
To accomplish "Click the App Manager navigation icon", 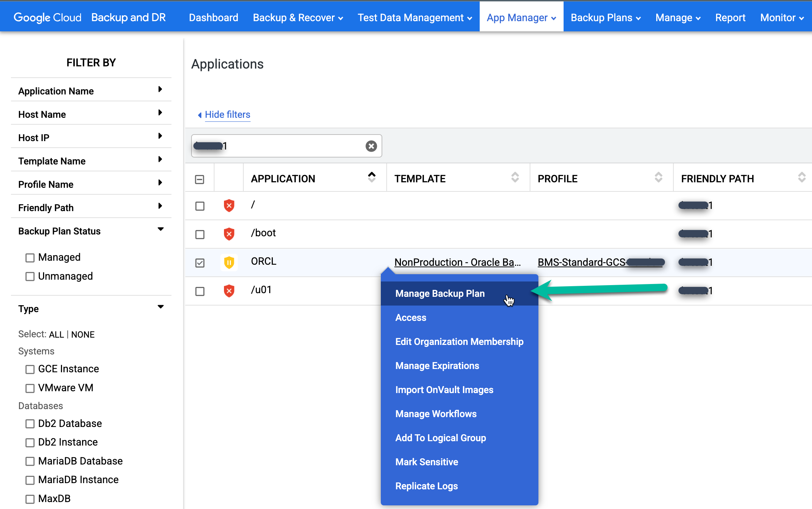I will point(521,18).
